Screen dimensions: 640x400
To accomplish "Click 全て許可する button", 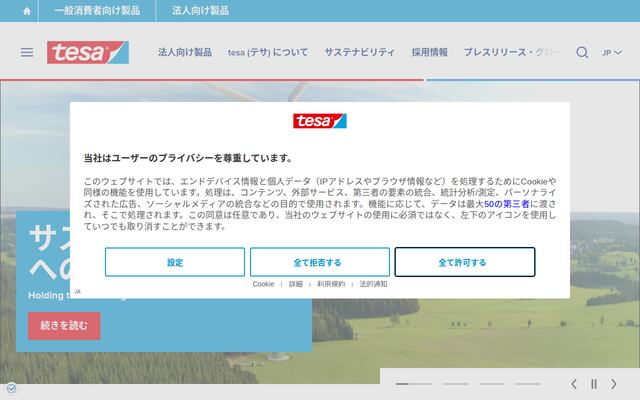I will 465,262.
